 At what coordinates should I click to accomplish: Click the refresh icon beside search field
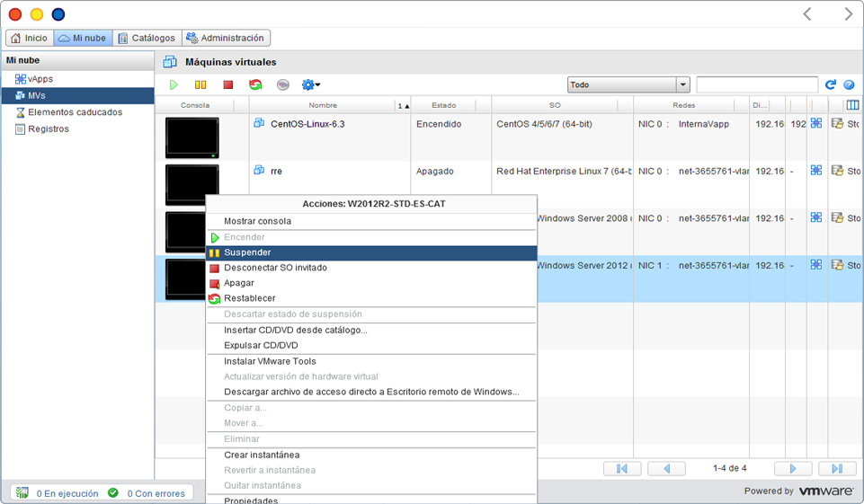tap(831, 84)
